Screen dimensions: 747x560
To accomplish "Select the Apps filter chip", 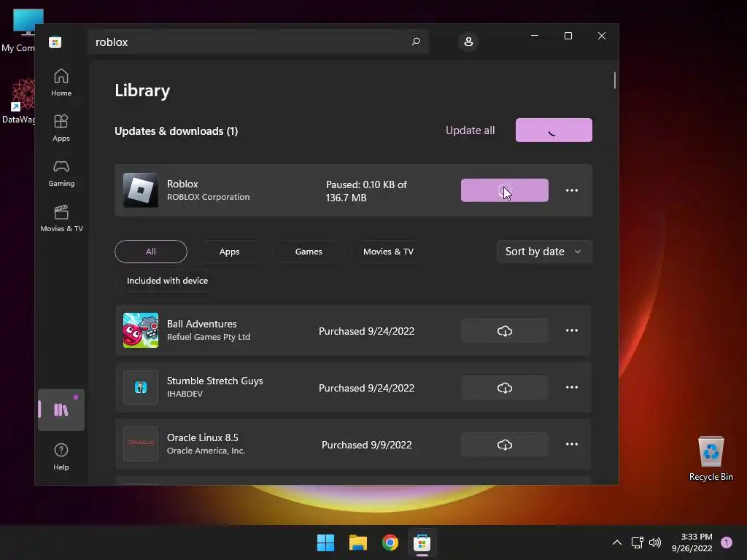I will click(229, 252).
